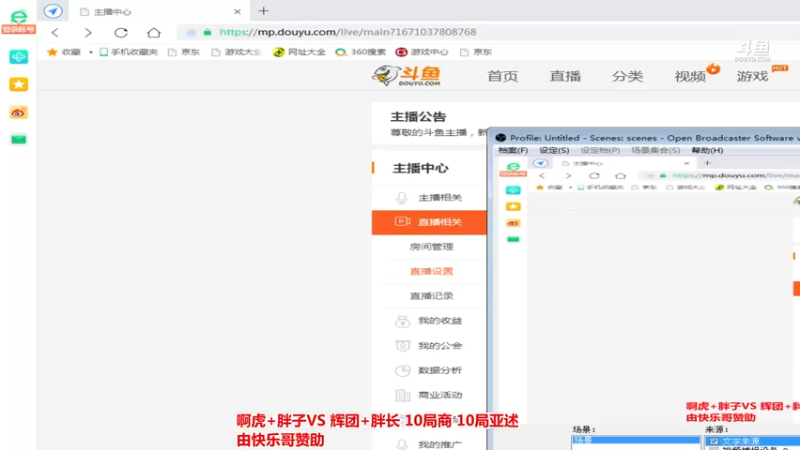Open 网址大全 bookmark

(299, 52)
